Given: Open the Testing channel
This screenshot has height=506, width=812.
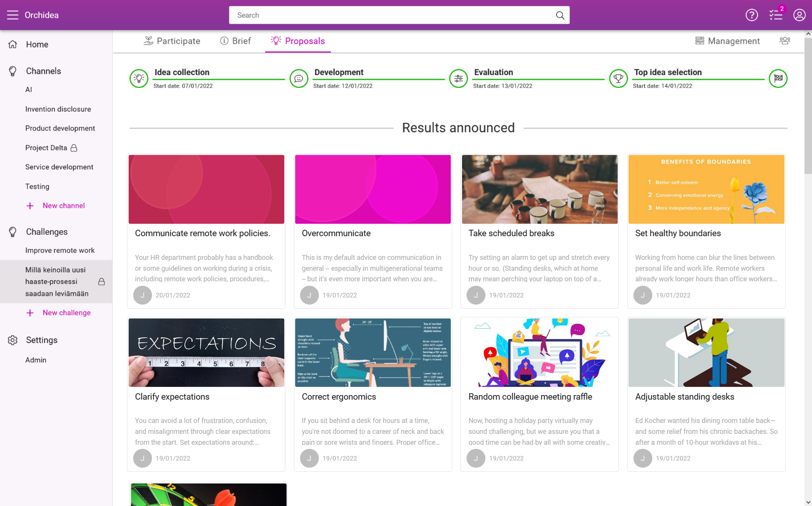Looking at the screenshot, I should coord(37,186).
